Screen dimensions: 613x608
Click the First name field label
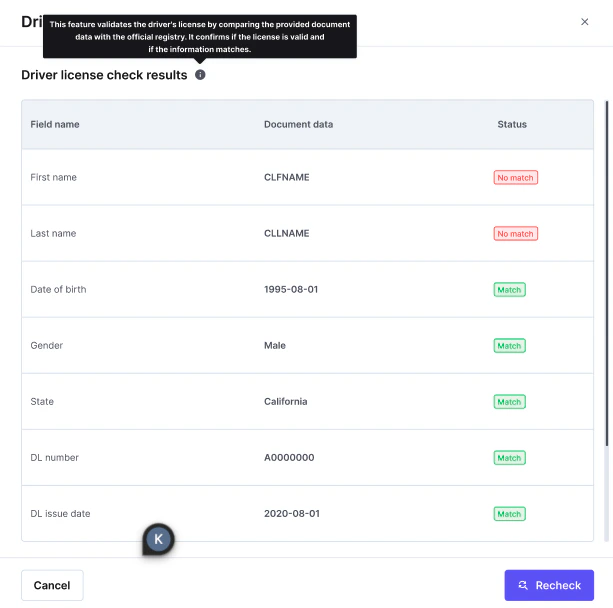(54, 177)
